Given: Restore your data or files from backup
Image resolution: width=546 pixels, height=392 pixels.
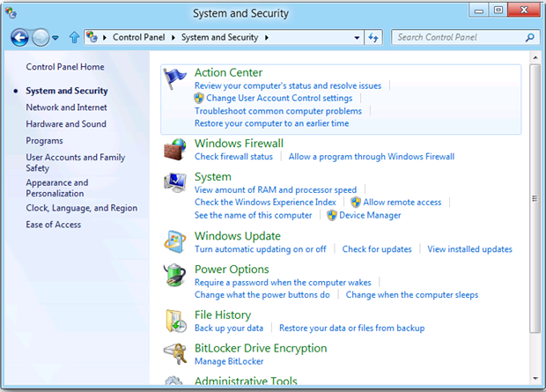Looking at the screenshot, I should 351,329.
